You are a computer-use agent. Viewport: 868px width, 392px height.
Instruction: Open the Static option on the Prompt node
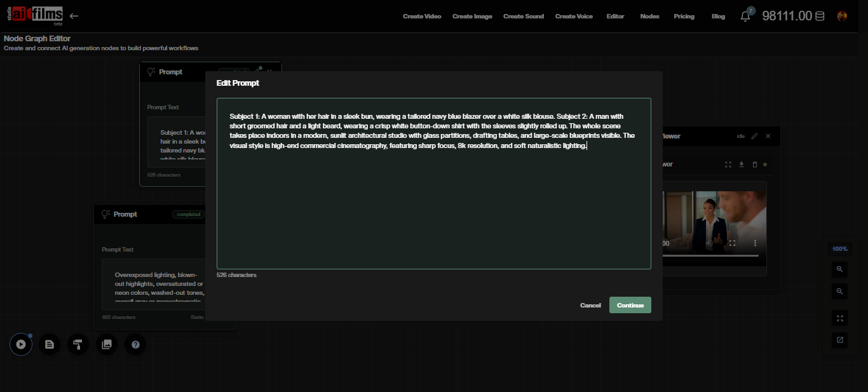(197, 316)
